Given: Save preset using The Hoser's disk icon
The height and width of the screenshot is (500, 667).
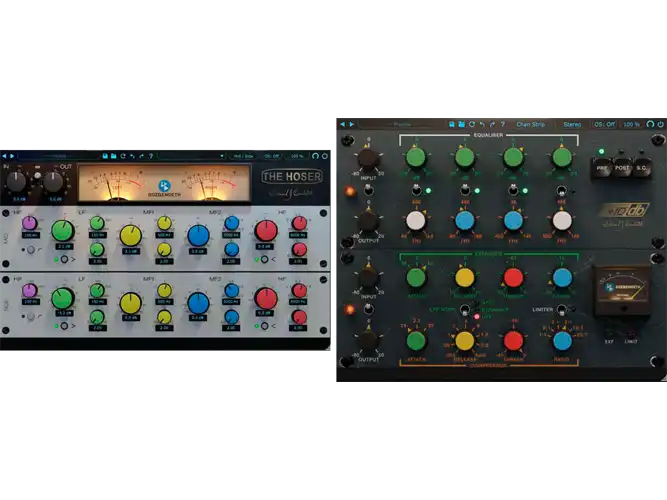Looking at the screenshot, I should 105,156.
